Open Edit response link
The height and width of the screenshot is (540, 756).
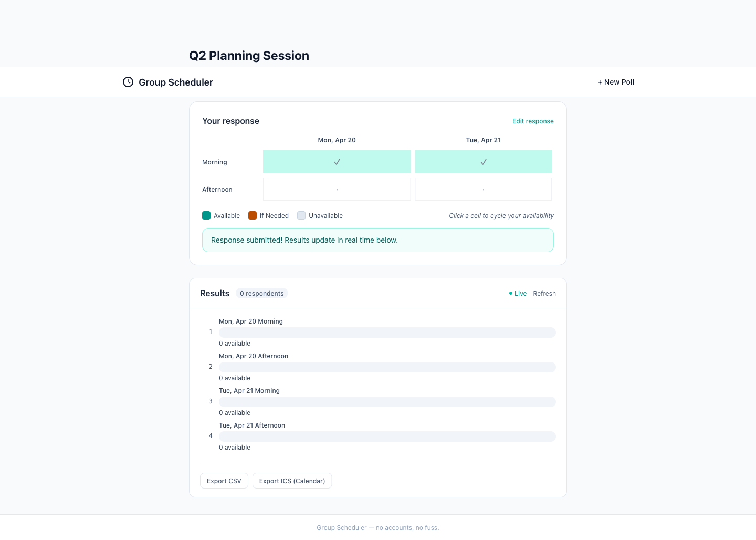[533, 121]
